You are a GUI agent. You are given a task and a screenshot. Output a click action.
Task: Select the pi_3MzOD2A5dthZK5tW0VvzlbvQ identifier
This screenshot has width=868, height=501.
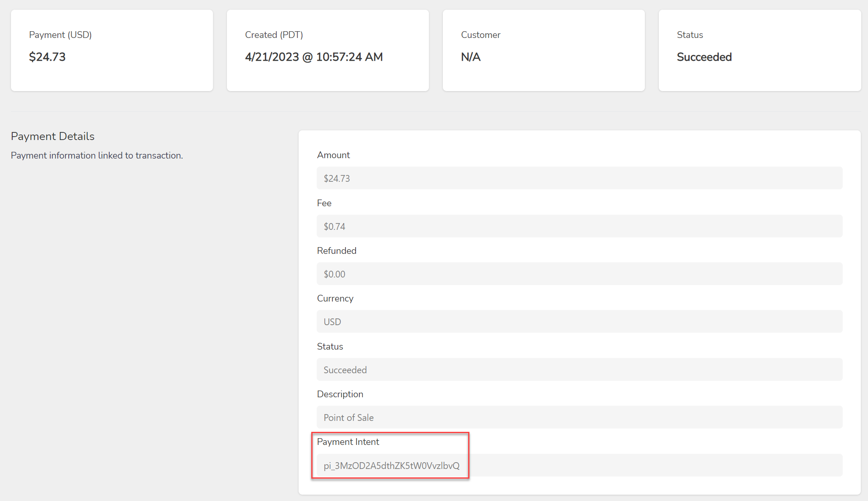tap(391, 466)
